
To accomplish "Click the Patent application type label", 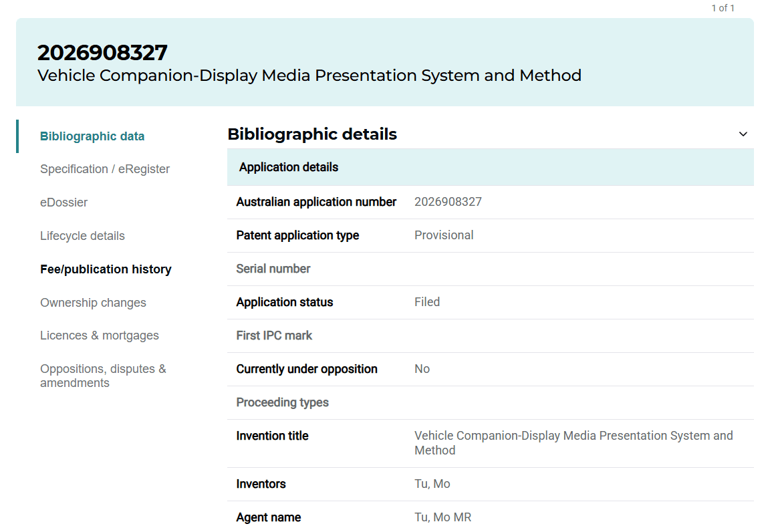I will [x=297, y=235].
